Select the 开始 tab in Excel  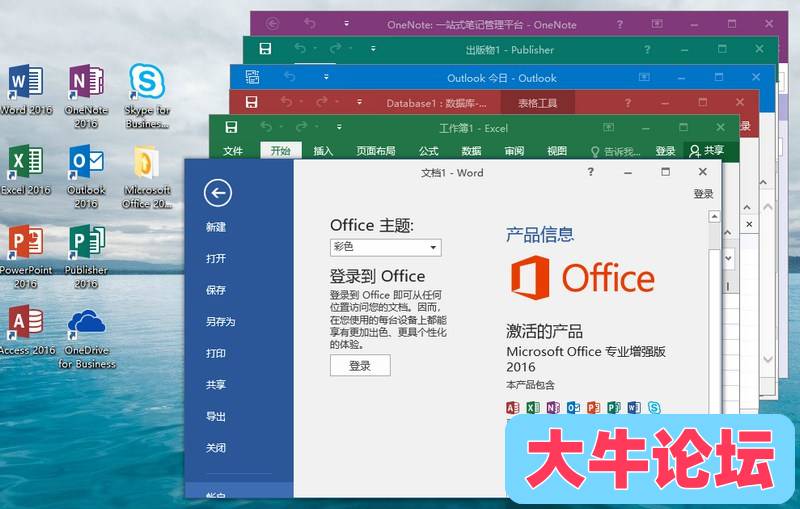281,150
